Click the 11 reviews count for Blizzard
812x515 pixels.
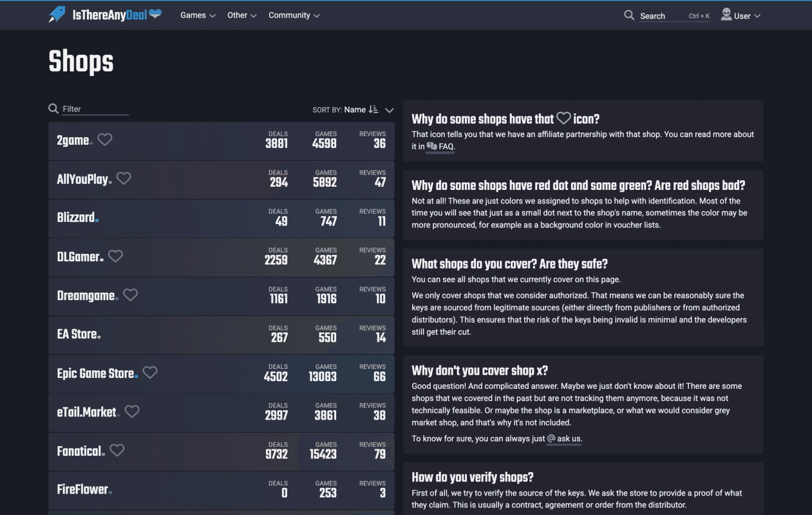[382, 221]
